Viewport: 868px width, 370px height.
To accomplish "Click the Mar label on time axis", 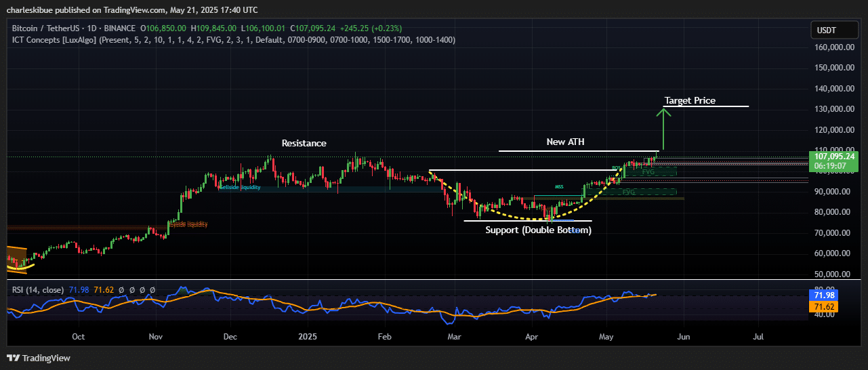I will [455, 336].
